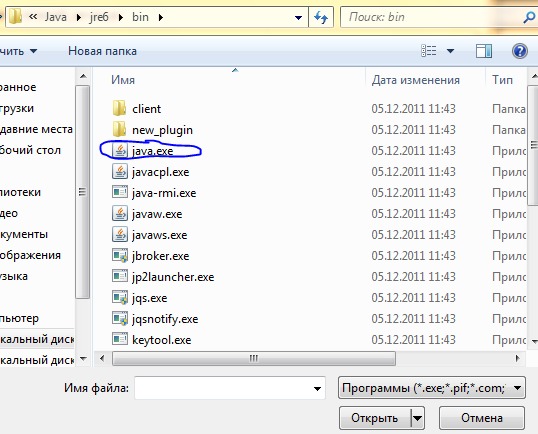Screen dimensions: 538x434
Task: Click the jbroker.exe shield icon
Action: pyautogui.click(x=120, y=256)
